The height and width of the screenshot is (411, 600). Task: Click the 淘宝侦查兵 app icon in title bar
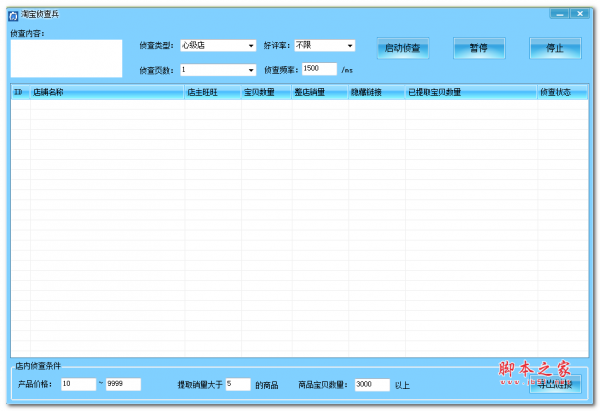(13, 16)
